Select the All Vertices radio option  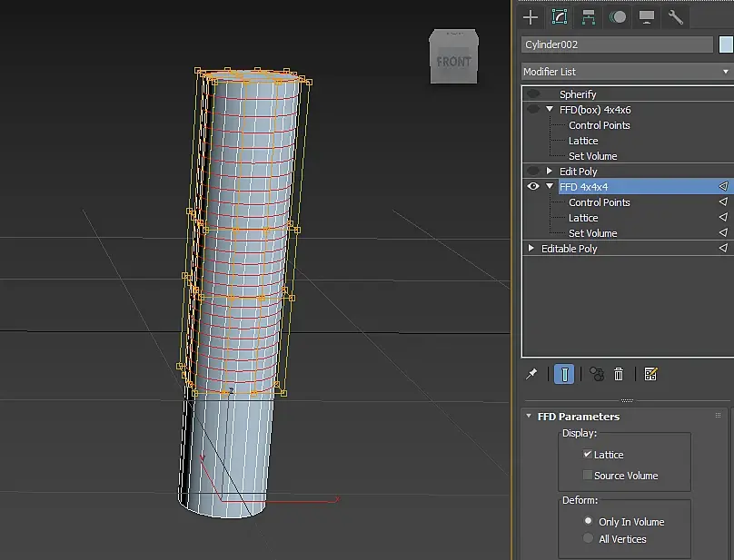pos(588,538)
